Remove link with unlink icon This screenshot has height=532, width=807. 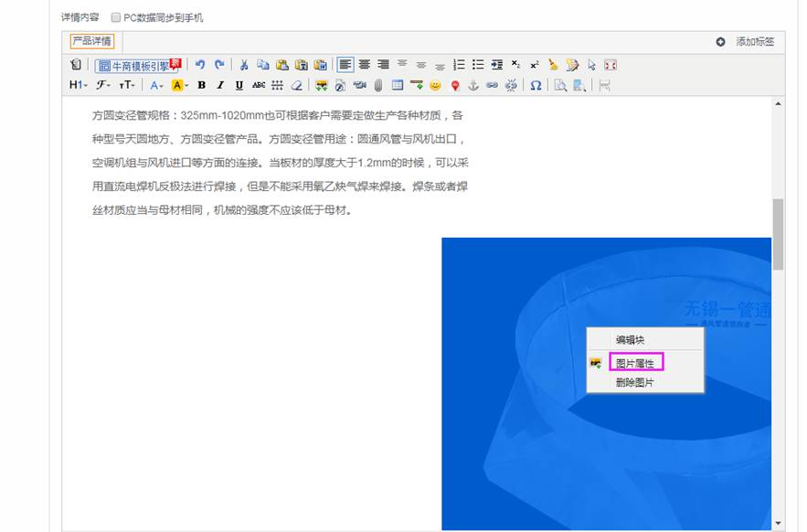[511, 85]
